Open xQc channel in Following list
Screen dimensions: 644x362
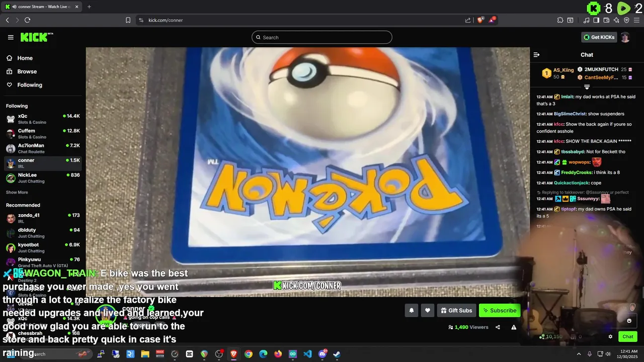click(x=43, y=119)
